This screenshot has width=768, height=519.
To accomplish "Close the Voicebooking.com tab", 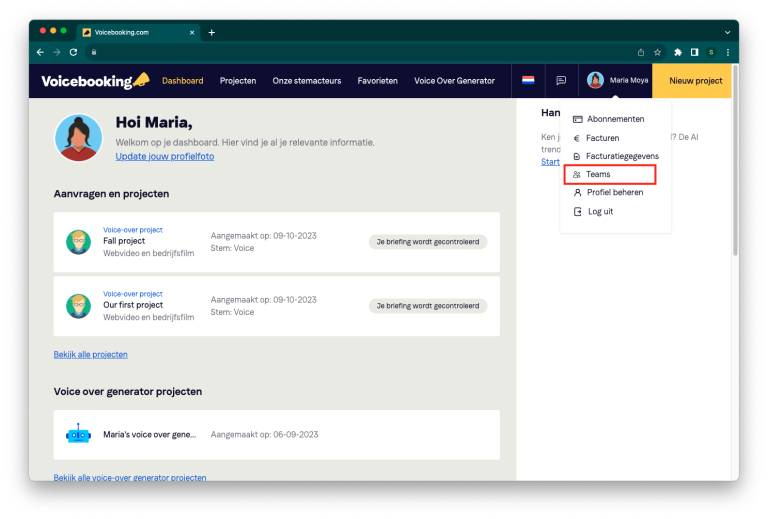I will [192, 32].
